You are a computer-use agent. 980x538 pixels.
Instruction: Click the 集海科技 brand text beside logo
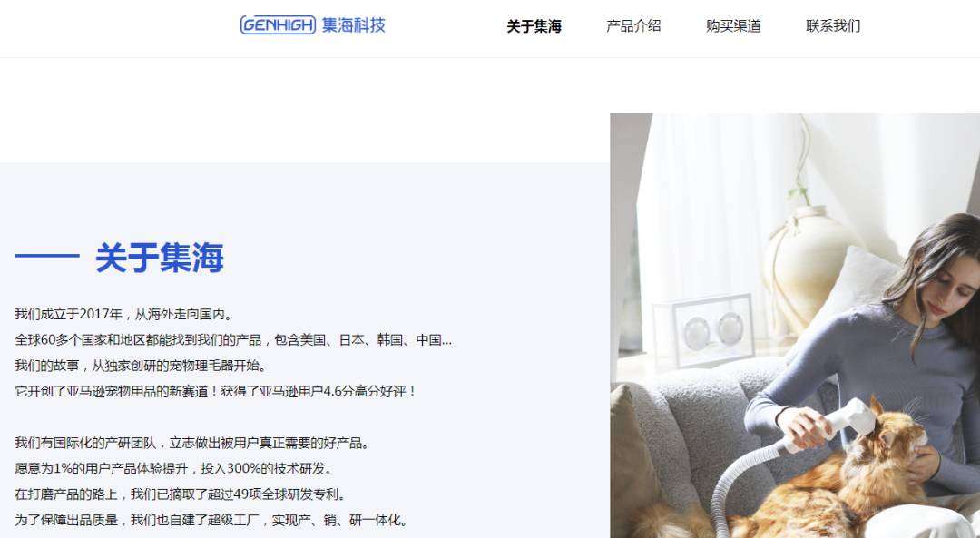354,25
